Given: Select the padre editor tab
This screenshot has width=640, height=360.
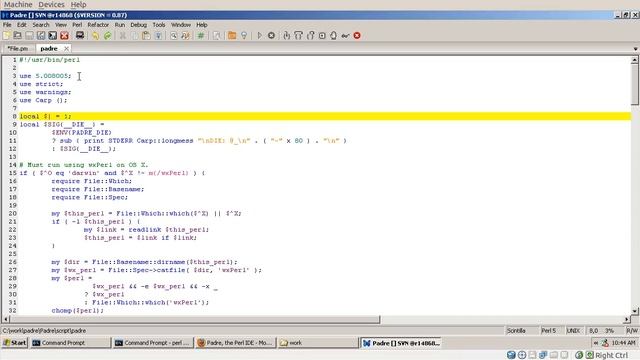Looking at the screenshot, I should (x=49, y=49).
